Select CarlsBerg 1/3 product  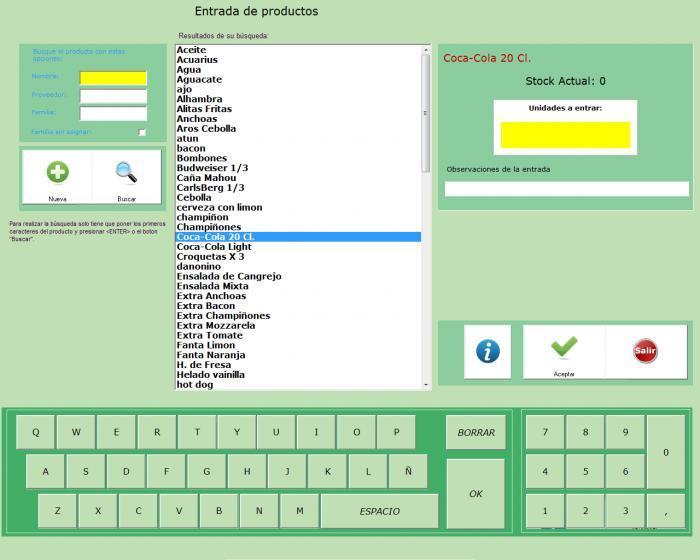coord(298,188)
